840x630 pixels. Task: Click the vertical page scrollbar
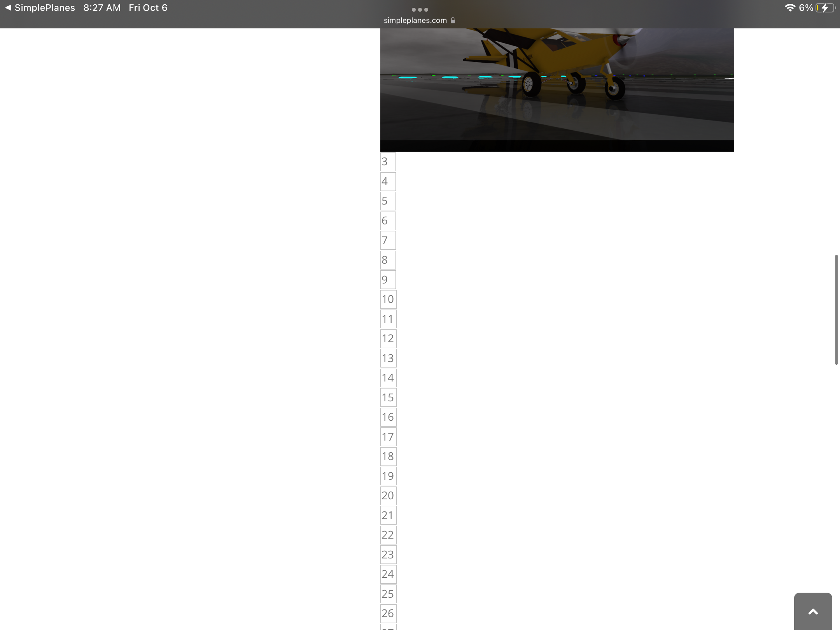coord(836,310)
